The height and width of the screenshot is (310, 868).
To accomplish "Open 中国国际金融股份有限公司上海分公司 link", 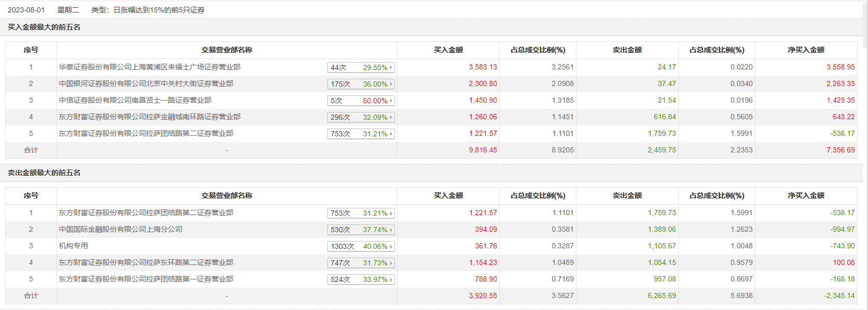I will point(120,229).
